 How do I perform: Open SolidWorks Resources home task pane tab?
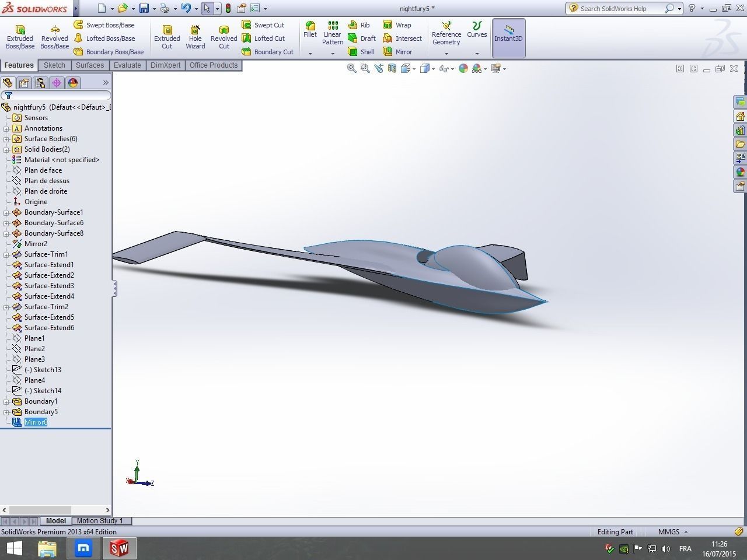(740, 116)
